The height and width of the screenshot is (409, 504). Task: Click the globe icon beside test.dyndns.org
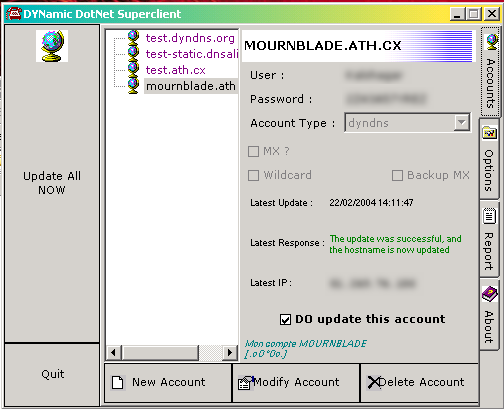pyautogui.click(x=133, y=37)
